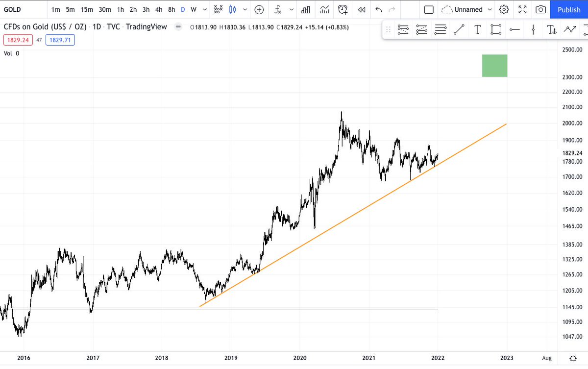Open chart settings gear icon
The height and width of the screenshot is (369, 588).
pyautogui.click(x=504, y=9)
